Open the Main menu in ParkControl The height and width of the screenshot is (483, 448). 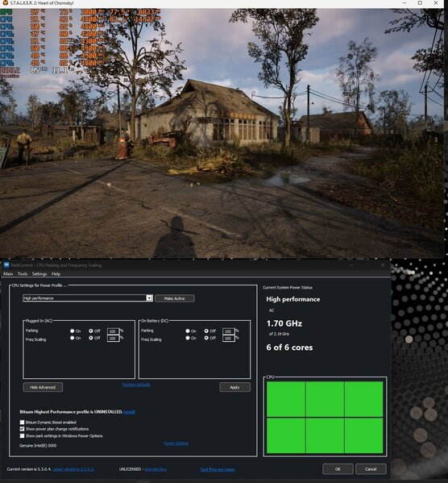pyautogui.click(x=8, y=274)
